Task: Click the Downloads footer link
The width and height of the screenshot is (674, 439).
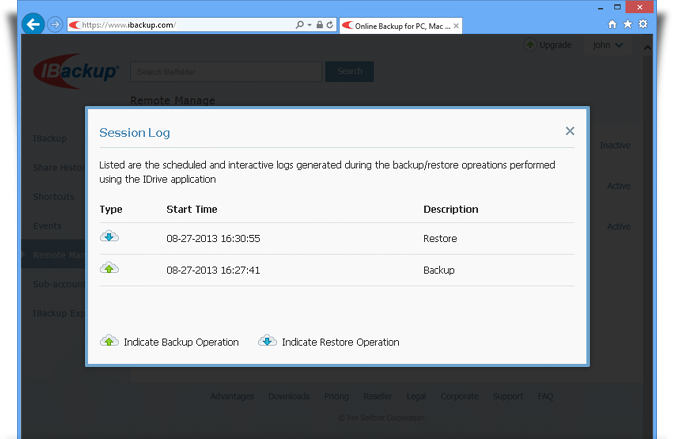Action: click(289, 396)
